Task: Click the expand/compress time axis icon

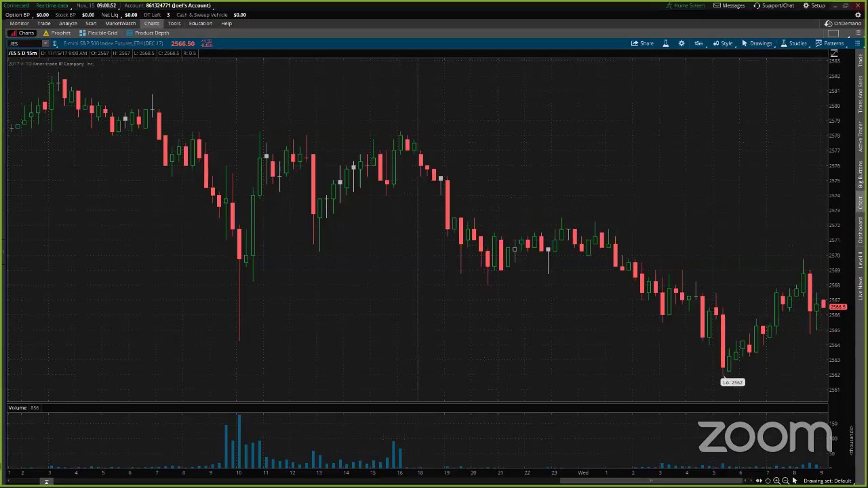Action: (x=759, y=481)
